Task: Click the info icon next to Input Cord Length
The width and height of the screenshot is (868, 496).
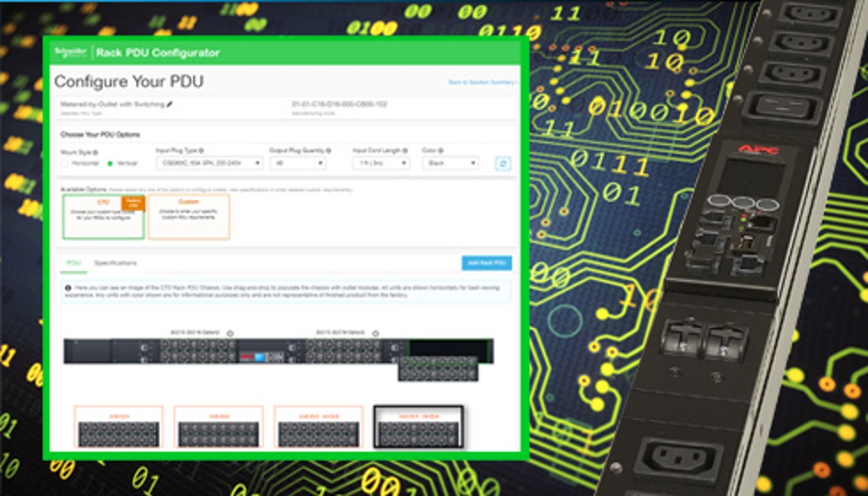Action: point(406,151)
